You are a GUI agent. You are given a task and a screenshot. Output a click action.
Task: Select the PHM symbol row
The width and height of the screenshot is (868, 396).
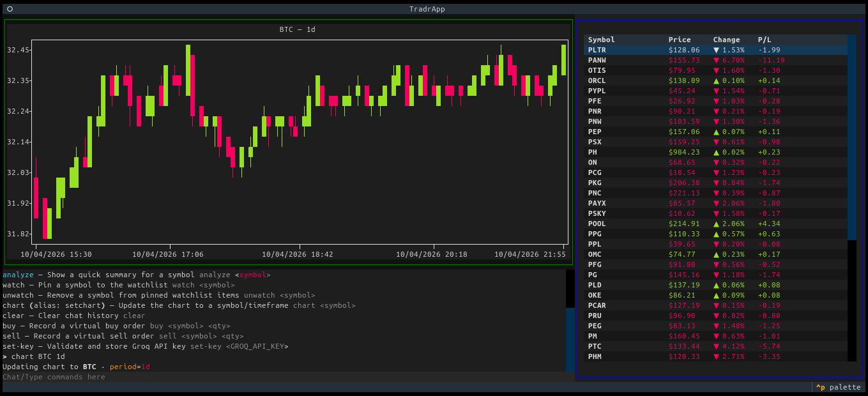point(715,356)
